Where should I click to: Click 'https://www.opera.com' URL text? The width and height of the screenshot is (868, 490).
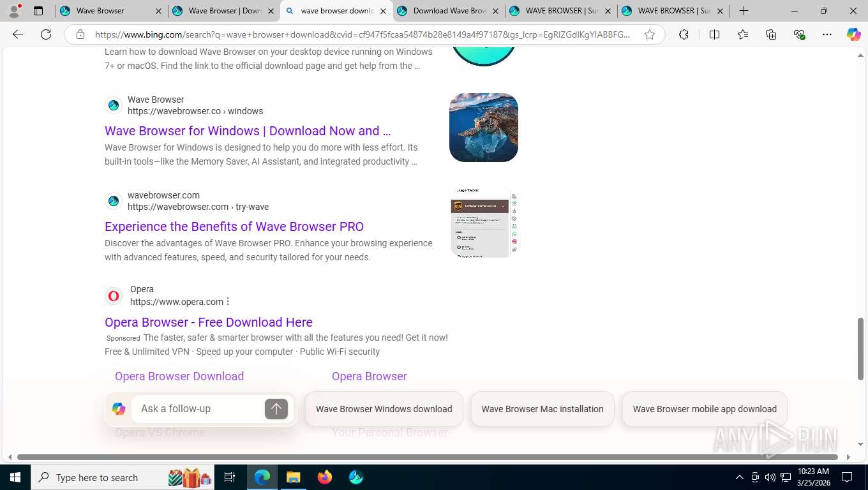click(x=177, y=302)
